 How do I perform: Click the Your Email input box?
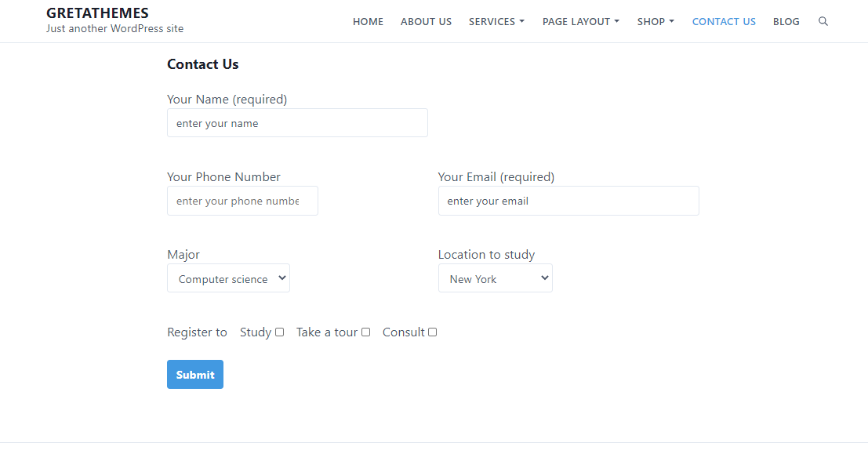tap(568, 201)
